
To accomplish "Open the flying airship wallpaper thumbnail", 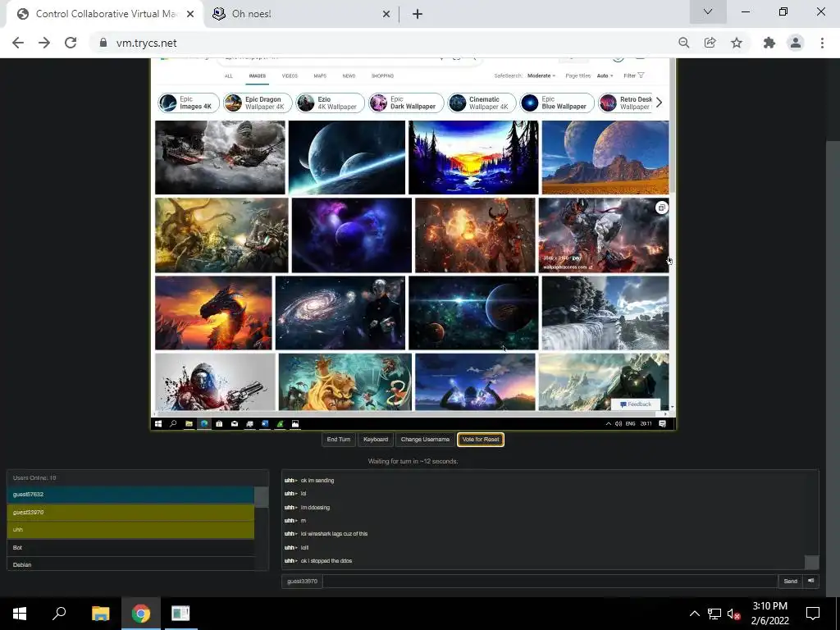I will tap(220, 157).
